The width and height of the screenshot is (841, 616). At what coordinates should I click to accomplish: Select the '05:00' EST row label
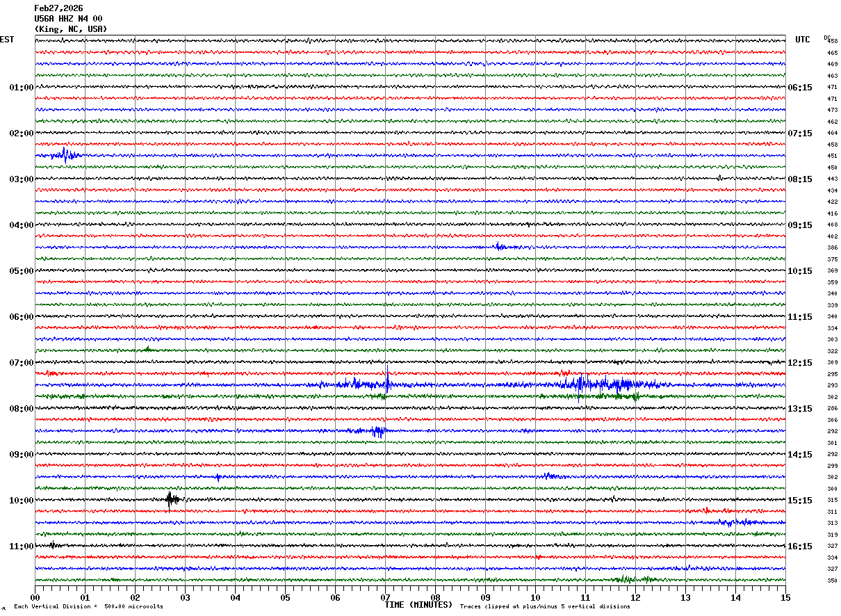click(x=21, y=271)
